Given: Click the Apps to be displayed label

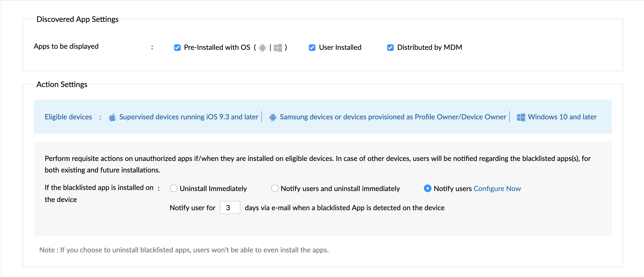Looking at the screenshot, I should (66, 46).
